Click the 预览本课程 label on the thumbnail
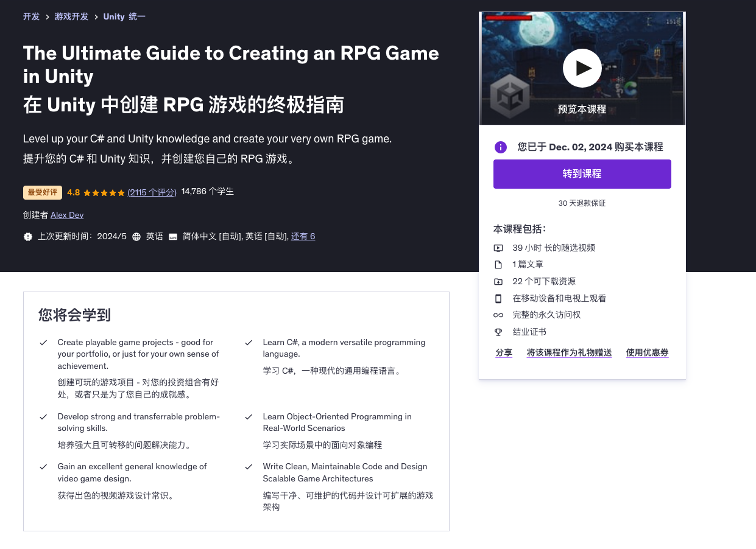 (582, 109)
